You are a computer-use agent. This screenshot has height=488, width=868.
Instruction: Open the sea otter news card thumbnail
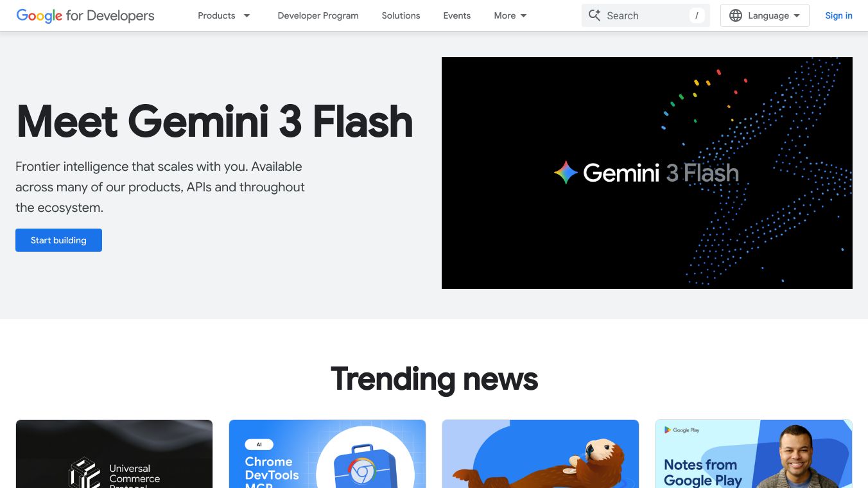[541, 454]
